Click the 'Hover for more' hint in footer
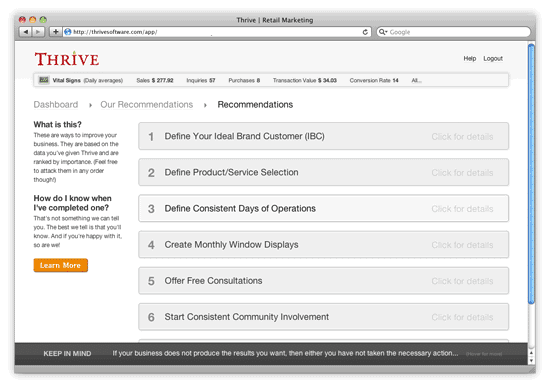This screenshot has width=554, height=385. [x=484, y=354]
